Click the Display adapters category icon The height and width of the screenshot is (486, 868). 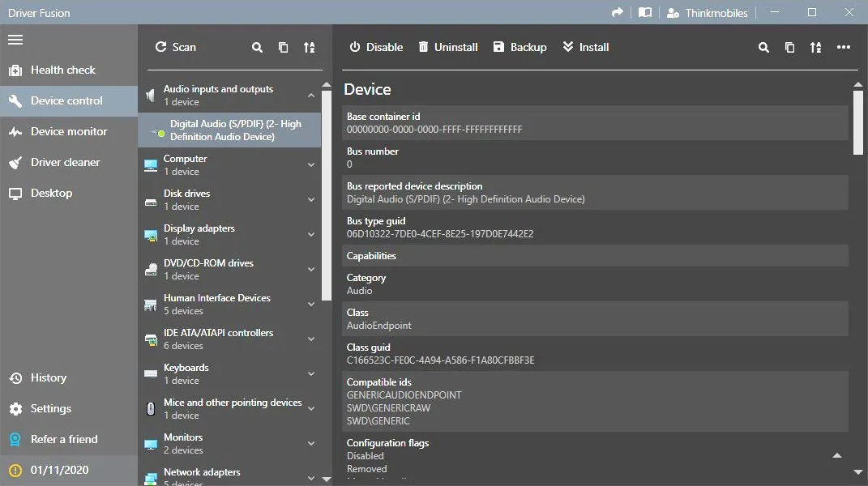151,235
